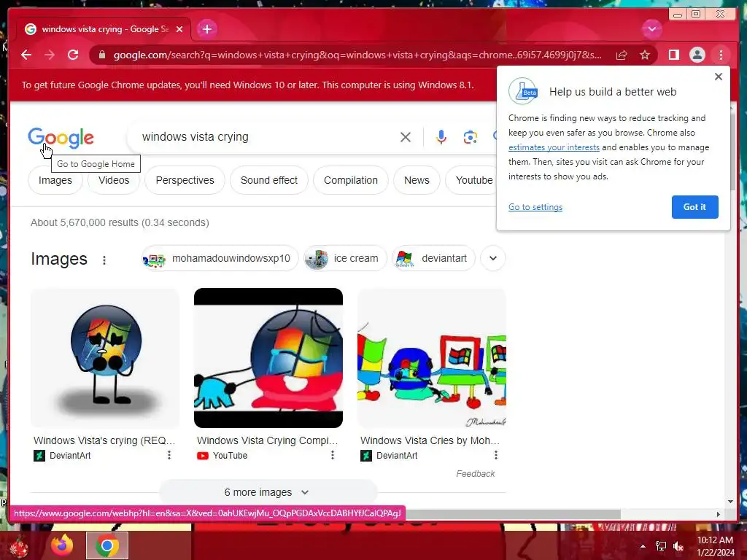Viewport: 747px width, 560px height.
Task: Select the Perspectives filter chip
Action: [185, 180]
